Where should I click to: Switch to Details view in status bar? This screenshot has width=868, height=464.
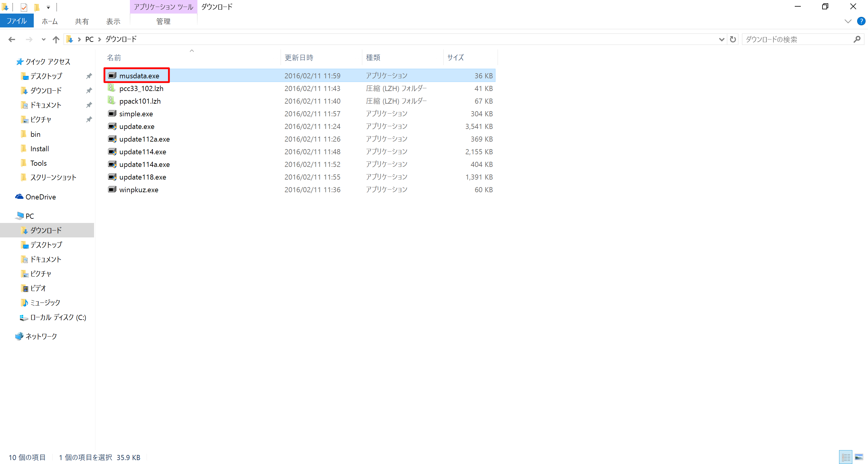(x=846, y=457)
